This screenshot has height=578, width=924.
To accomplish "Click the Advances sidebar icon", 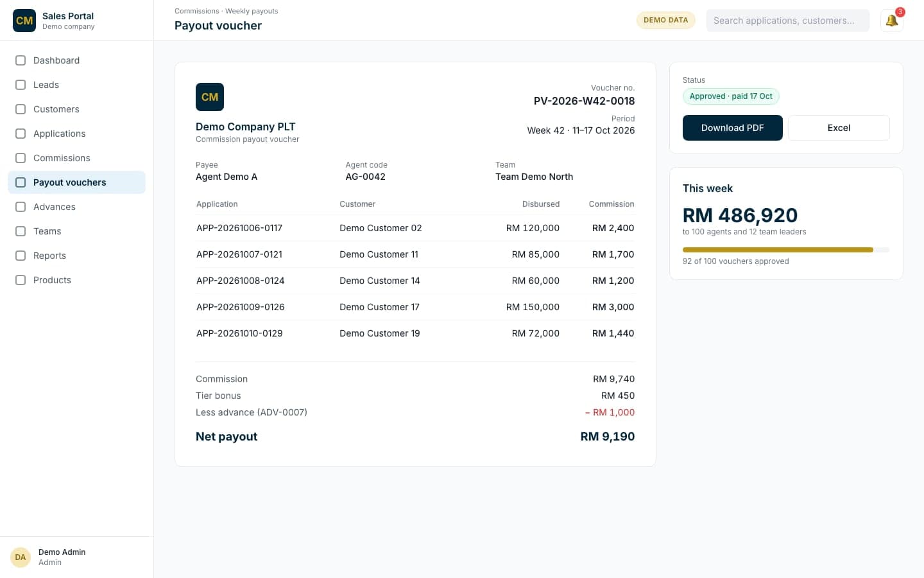I will coord(21,207).
